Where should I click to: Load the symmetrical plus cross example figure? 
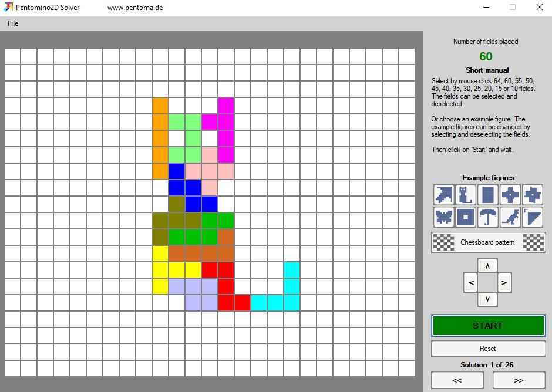tap(510, 195)
